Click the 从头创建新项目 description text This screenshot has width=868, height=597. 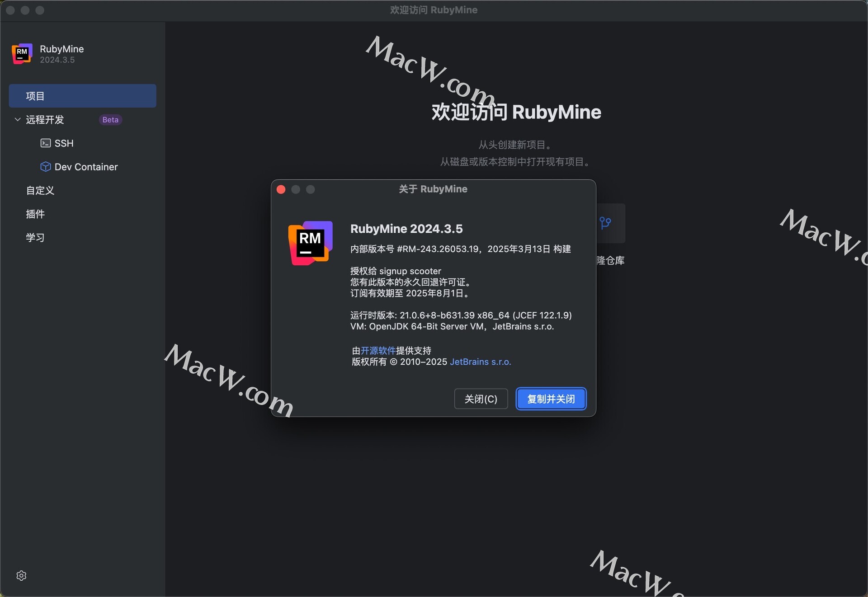click(x=516, y=145)
